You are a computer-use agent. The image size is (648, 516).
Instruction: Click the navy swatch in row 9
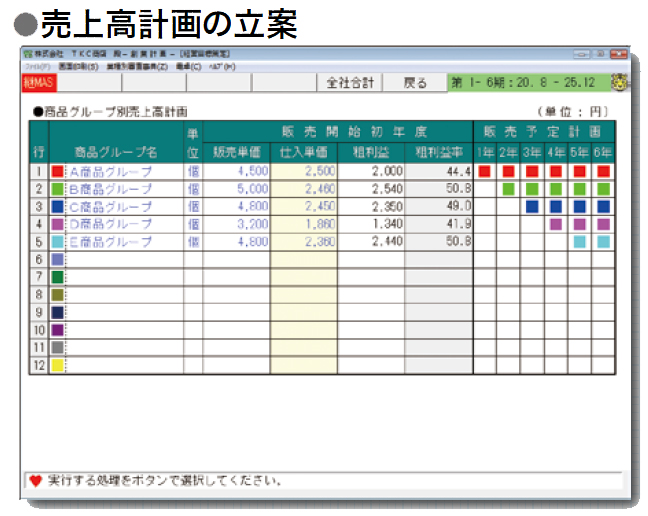coord(57,312)
